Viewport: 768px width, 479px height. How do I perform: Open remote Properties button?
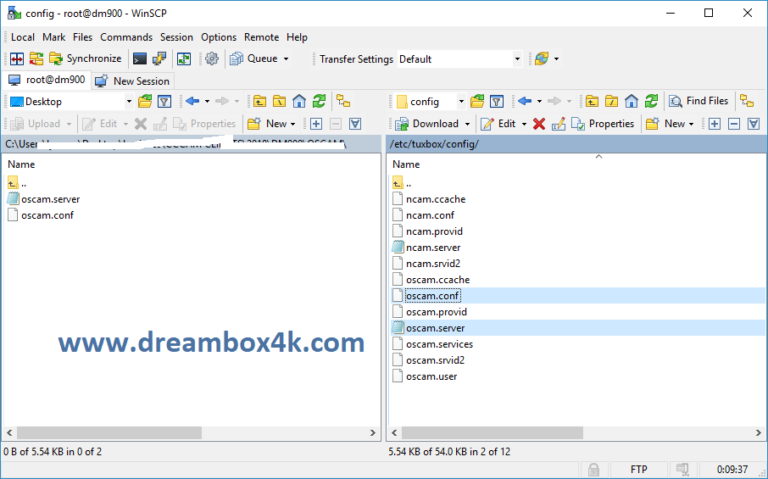click(603, 124)
